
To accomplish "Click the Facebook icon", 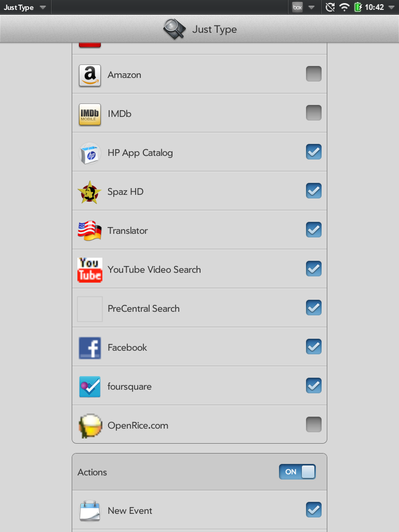I will tap(90, 348).
